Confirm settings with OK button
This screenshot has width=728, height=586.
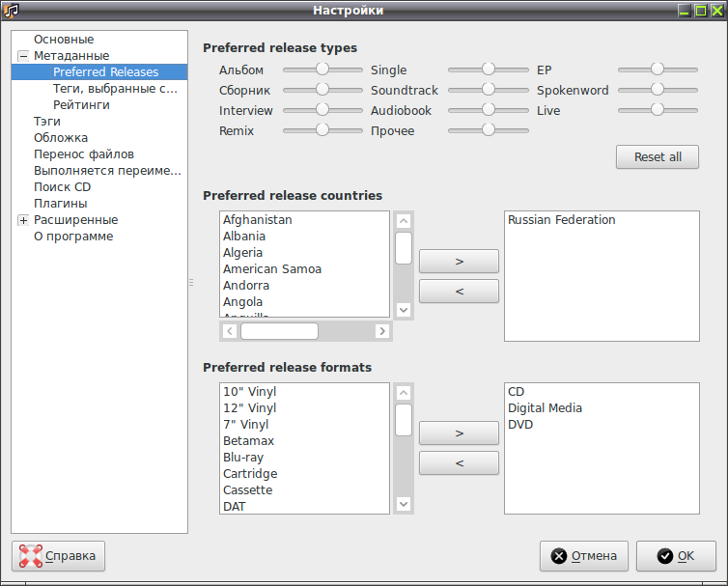pyautogui.click(x=676, y=556)
